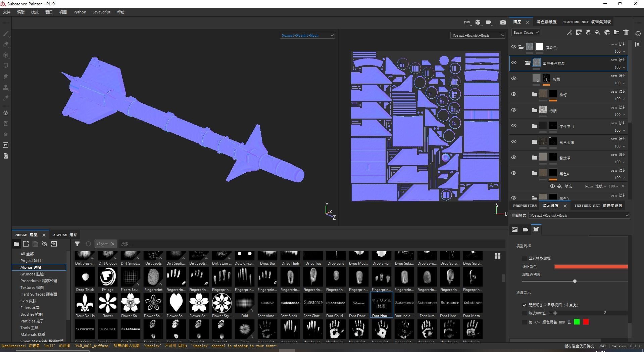This screenshot has width=644, height=352.
Task: Delete the selected layer with trash icon
Action: click(626, 32)
